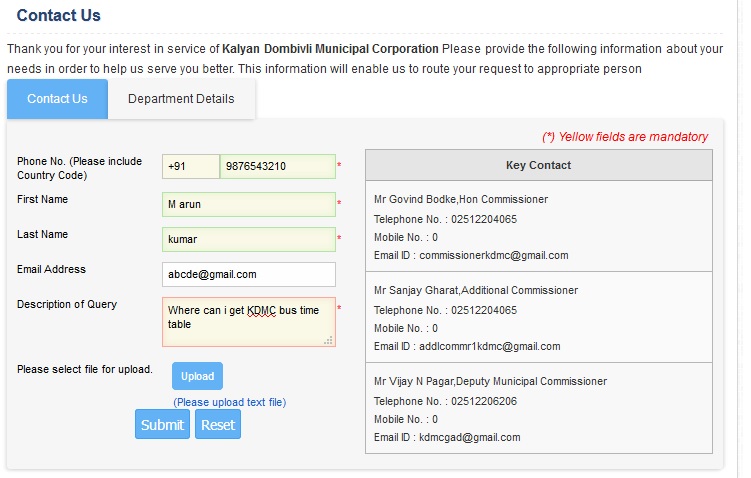Click the phone number field 9876543210
The height and width of the screenshot is (478, 751).
278,166
